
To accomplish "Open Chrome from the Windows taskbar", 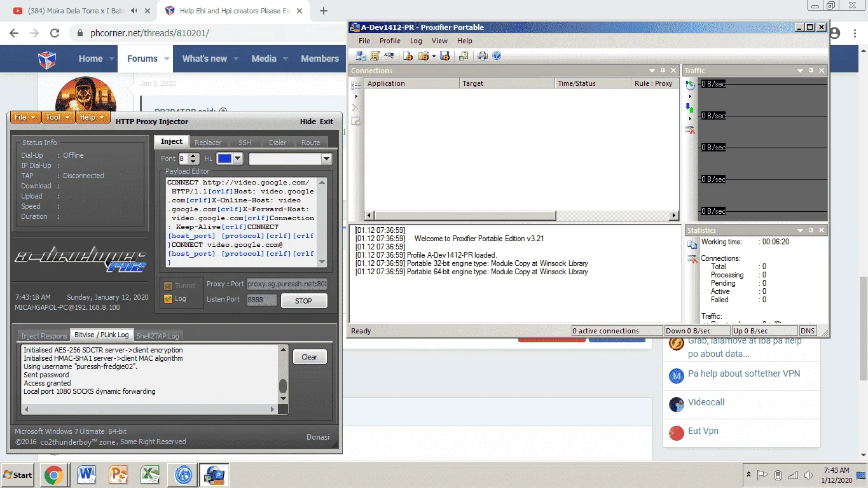I will pyautogui.click(x=53, y=475).
